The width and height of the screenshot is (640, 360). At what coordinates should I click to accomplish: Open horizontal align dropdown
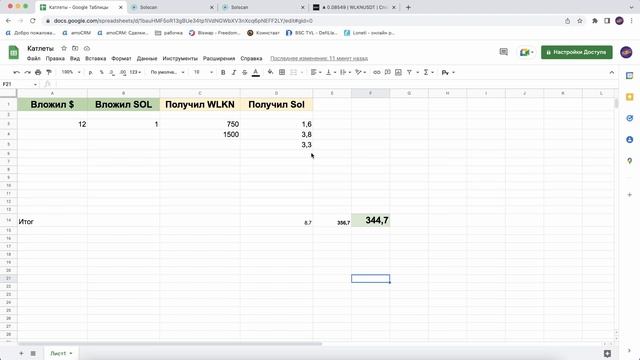tap(316, 72)
